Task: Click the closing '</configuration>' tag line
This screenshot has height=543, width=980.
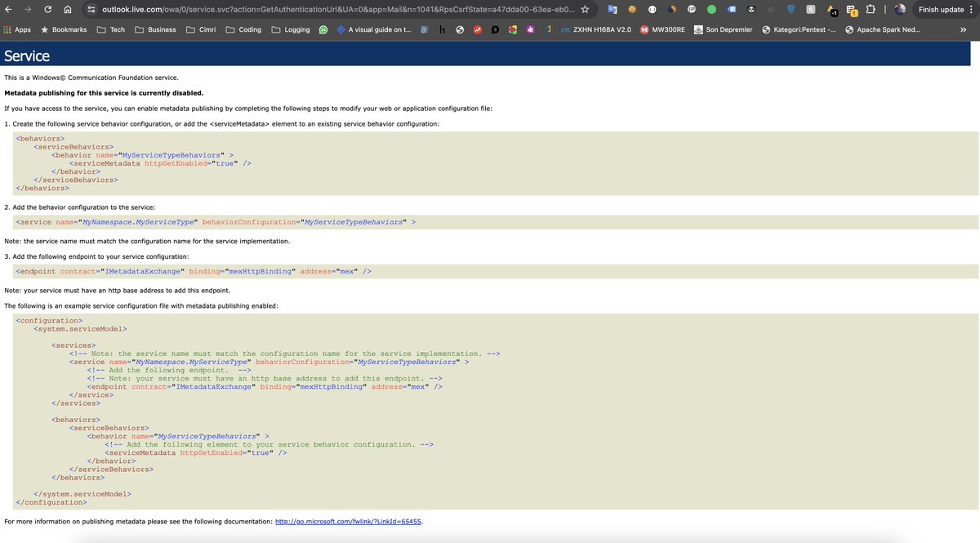Action: (x=51, y=502)
